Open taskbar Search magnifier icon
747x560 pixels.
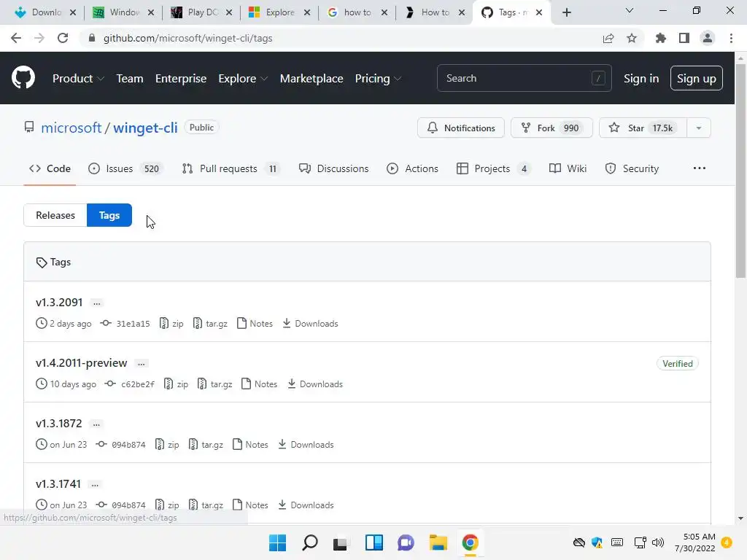(309, 542)
